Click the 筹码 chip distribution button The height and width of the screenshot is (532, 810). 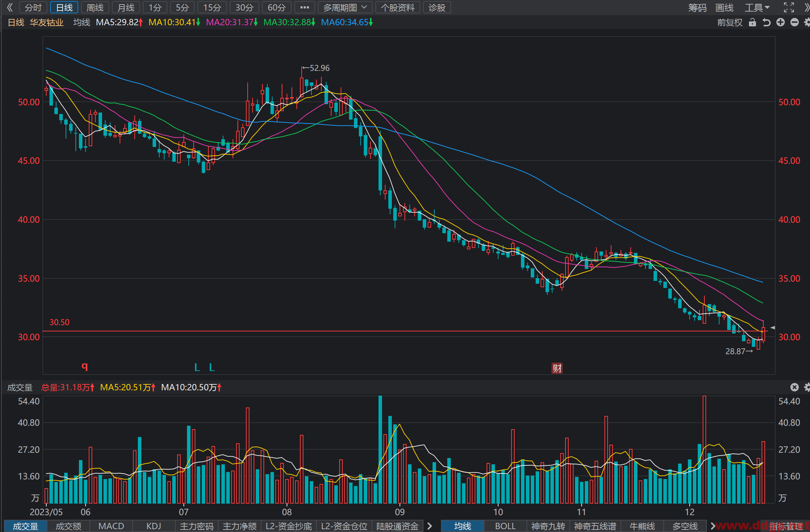[x=697, y=7]
